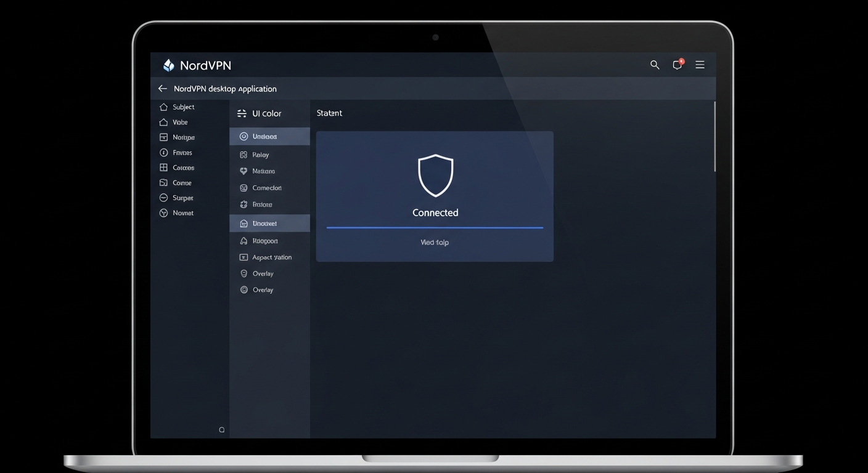Open search with the magnifier icon
Image resolution: width=868 pixels, height=473 pixels.
655,65
